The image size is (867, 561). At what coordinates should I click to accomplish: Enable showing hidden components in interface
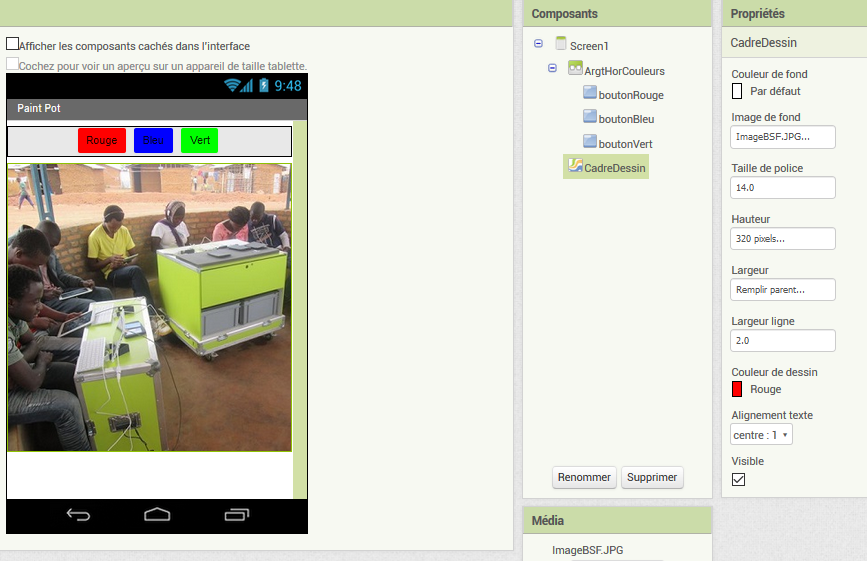[12, 44]
